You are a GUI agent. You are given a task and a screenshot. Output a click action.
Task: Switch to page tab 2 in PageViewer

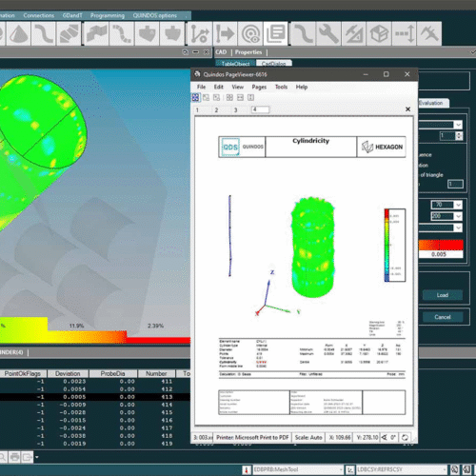click(216, 109)
